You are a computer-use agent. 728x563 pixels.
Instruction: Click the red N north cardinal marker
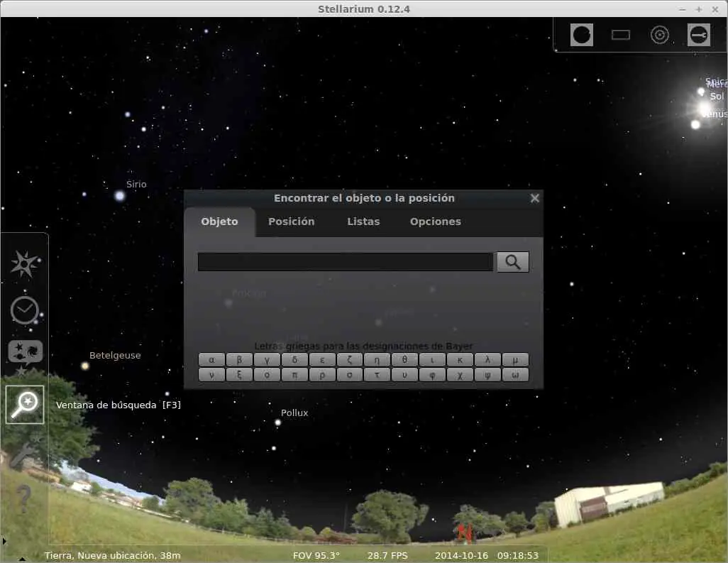464,533
